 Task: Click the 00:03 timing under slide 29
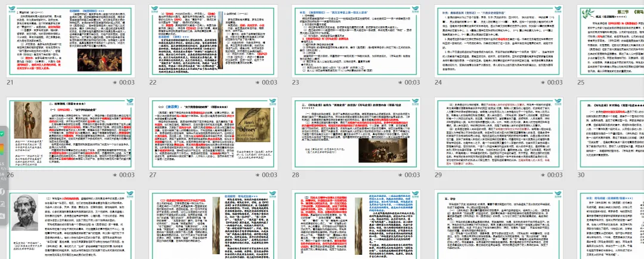[555, 175]
